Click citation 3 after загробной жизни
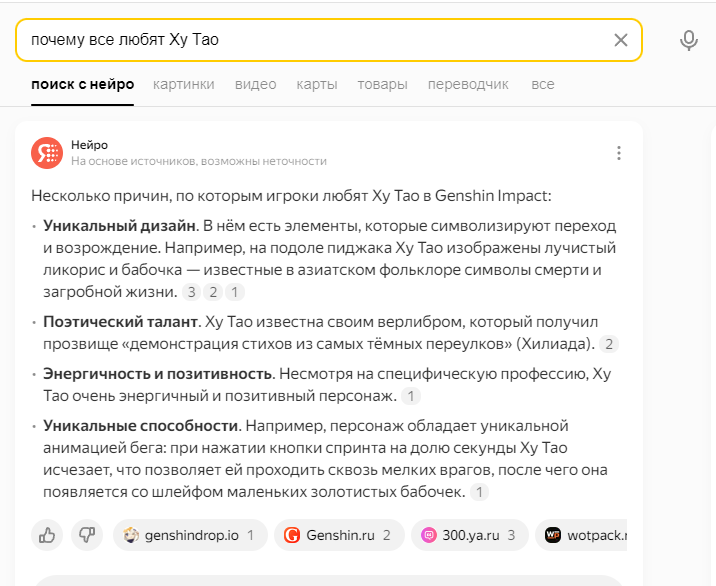 click(191, 292)
